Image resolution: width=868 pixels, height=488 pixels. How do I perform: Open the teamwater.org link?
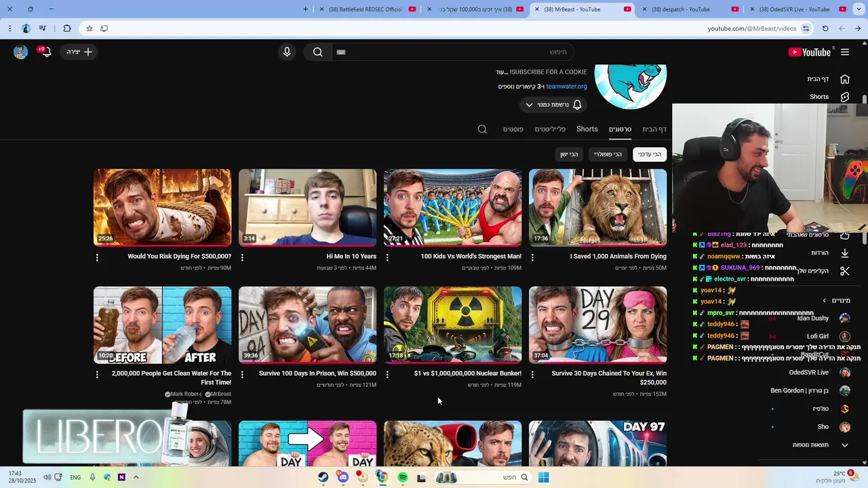tap(566, 86)
